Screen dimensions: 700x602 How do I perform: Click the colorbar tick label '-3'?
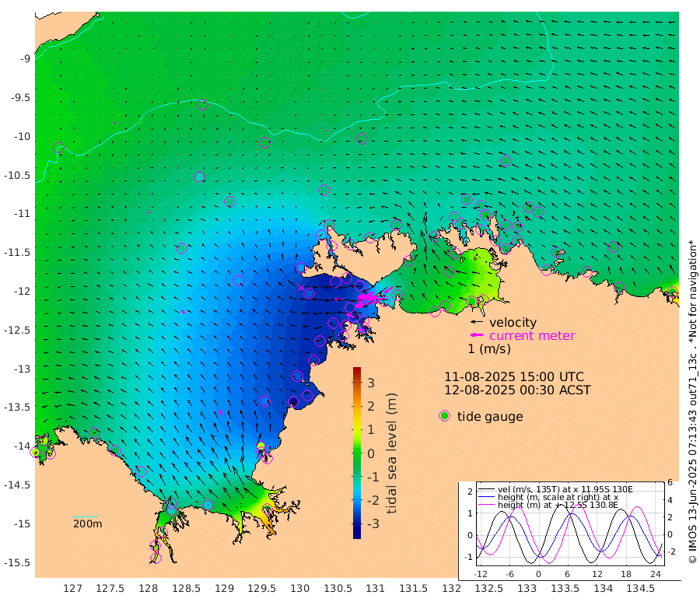pos(373,523)
